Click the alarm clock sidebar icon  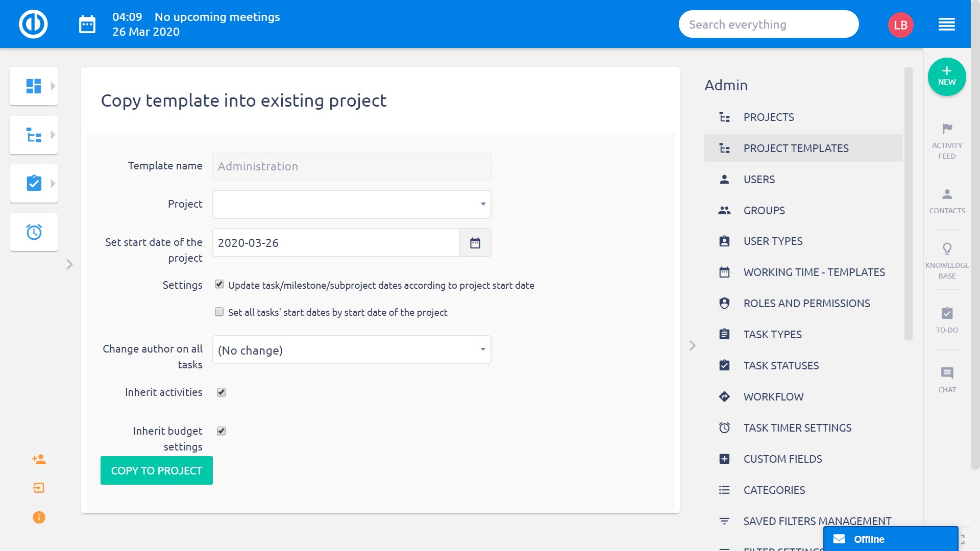34,232
